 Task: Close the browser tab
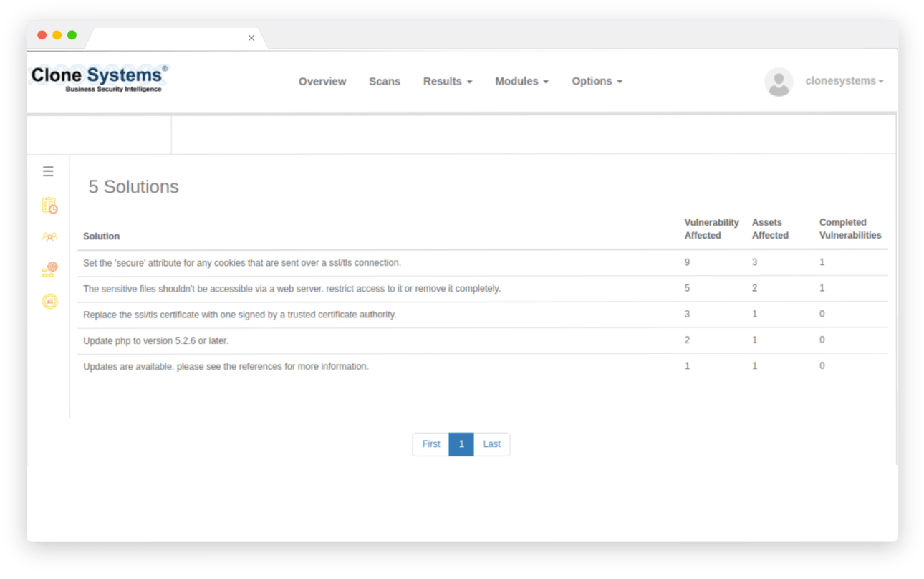coord(251,38)
